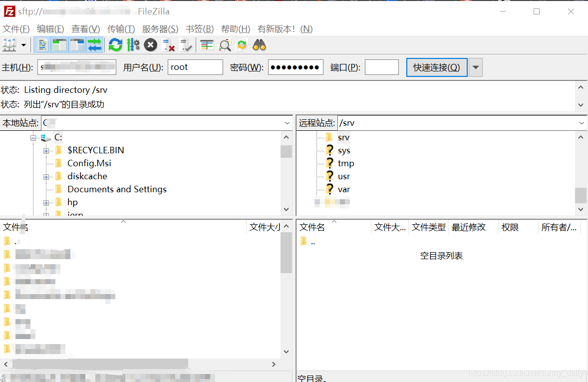This screenshot has height=382, width=588.
Task: Select the sys folder in remote tree
Action: click(344, 150)
